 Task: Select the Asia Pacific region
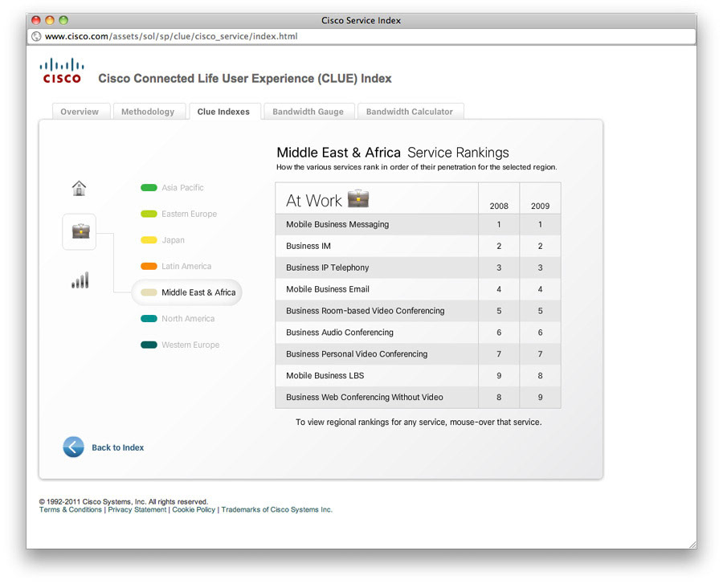(182, 188)
